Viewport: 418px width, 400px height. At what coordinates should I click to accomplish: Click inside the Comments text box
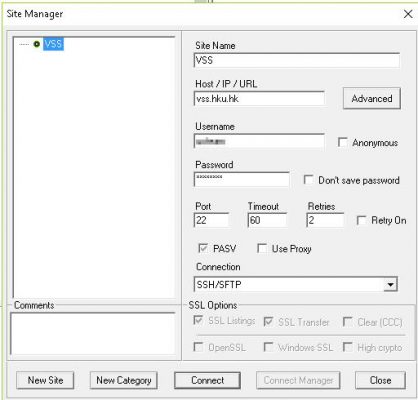click(93, 333)
